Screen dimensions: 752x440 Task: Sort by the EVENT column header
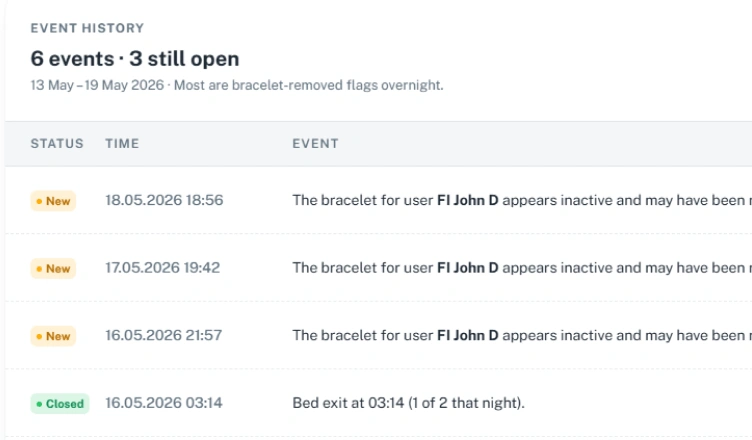click(316, 143)
